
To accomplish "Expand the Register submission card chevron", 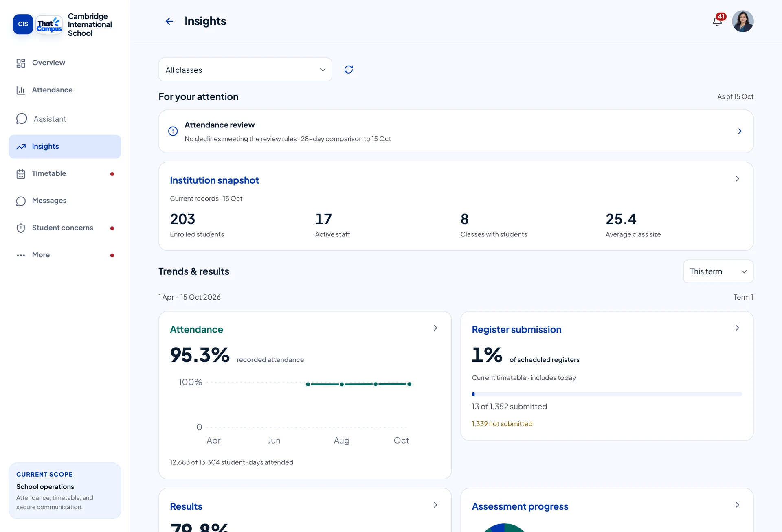I will tap(737, 328).
